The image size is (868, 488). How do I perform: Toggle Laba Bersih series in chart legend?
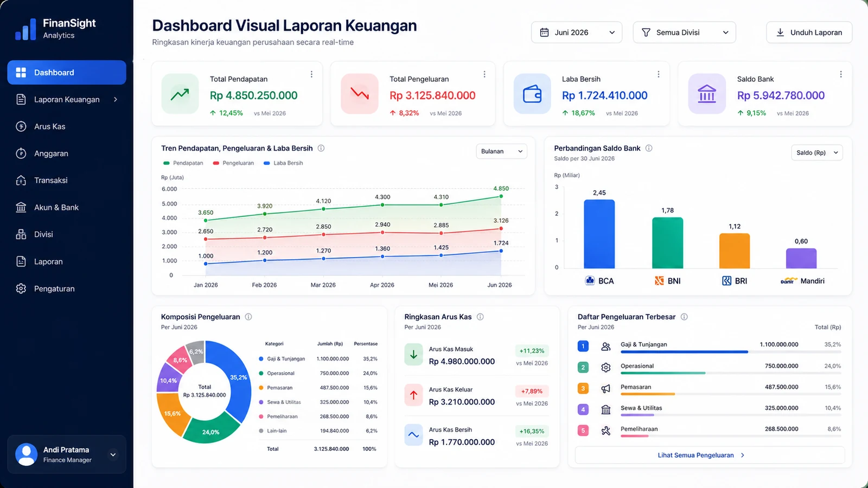pyautogui.click(x=283, y=163)
